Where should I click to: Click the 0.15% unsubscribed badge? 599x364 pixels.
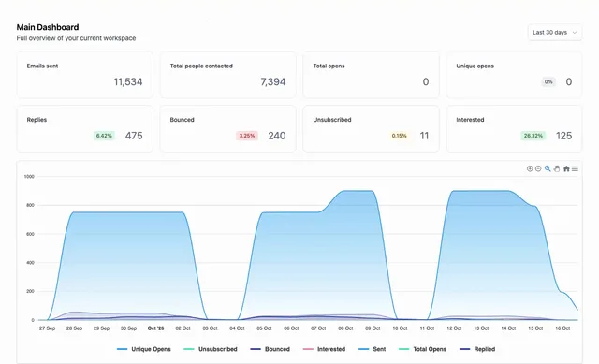400,136
